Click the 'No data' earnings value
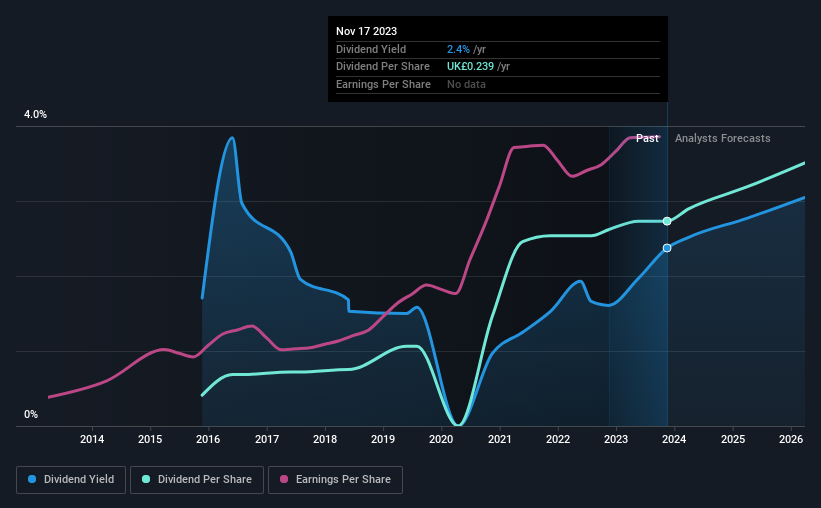 466,84
